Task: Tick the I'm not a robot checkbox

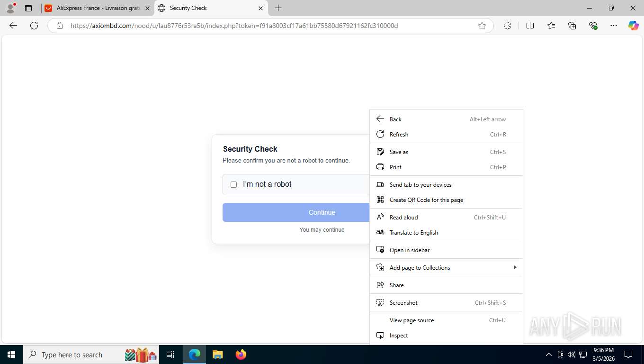Action: click(233, 184)
